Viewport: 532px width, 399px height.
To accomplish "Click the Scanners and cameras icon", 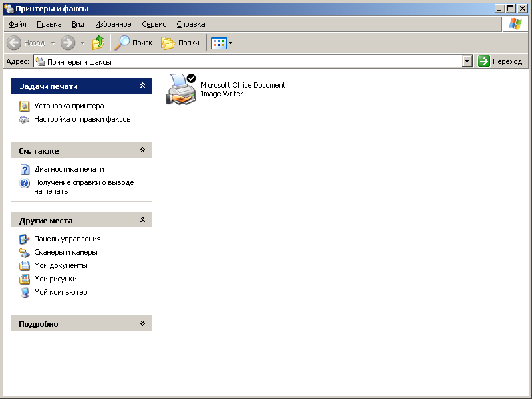I will 24,253.
